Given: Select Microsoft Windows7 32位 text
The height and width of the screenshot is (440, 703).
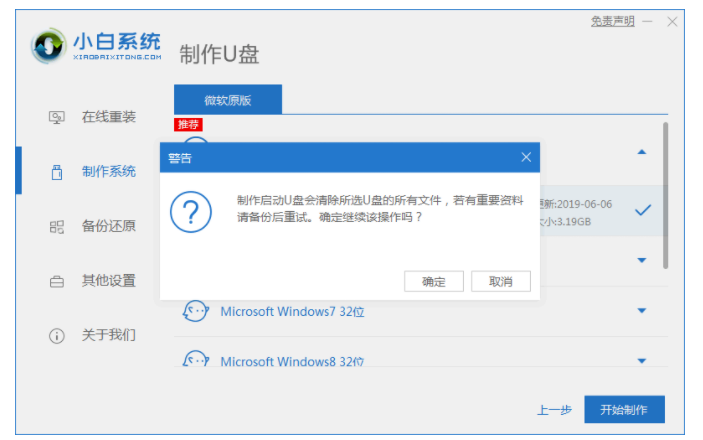Looking at the screenshot, I should (292, 311).
